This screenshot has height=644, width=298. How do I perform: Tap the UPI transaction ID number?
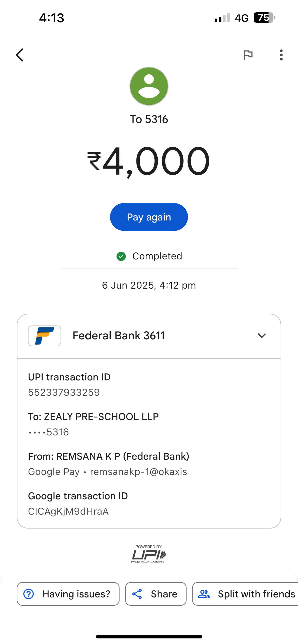tap(64, 392)
